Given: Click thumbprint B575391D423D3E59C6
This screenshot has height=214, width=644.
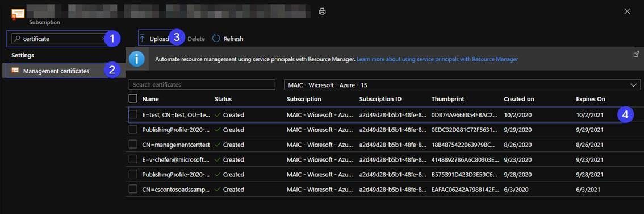Looking at the screenshot, I should [464, 175].
